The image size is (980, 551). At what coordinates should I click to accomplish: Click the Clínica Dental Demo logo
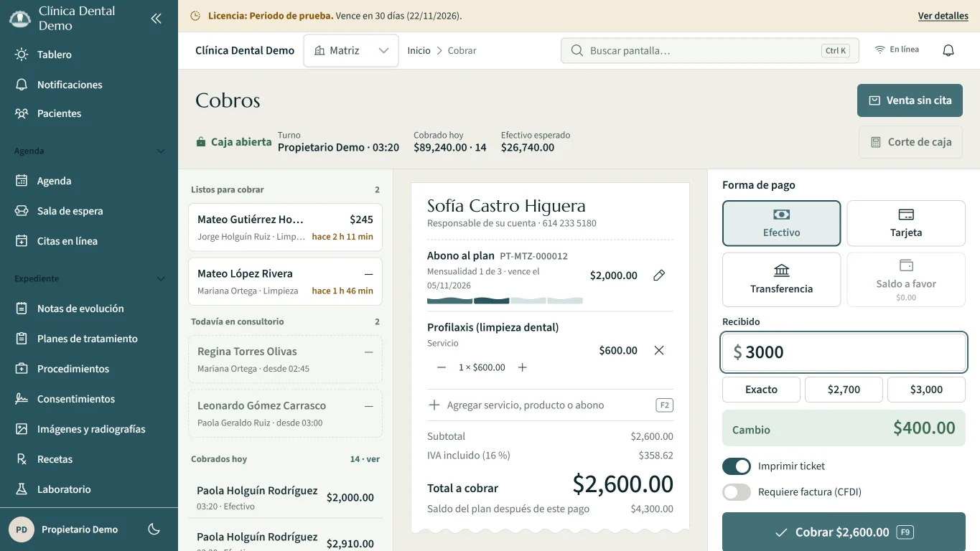coord(19,19)
